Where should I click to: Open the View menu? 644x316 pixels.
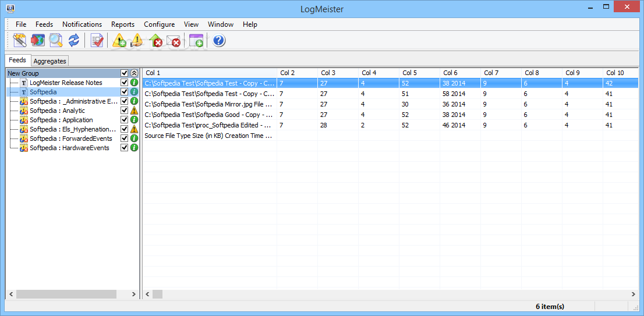[x=192, y=24]
